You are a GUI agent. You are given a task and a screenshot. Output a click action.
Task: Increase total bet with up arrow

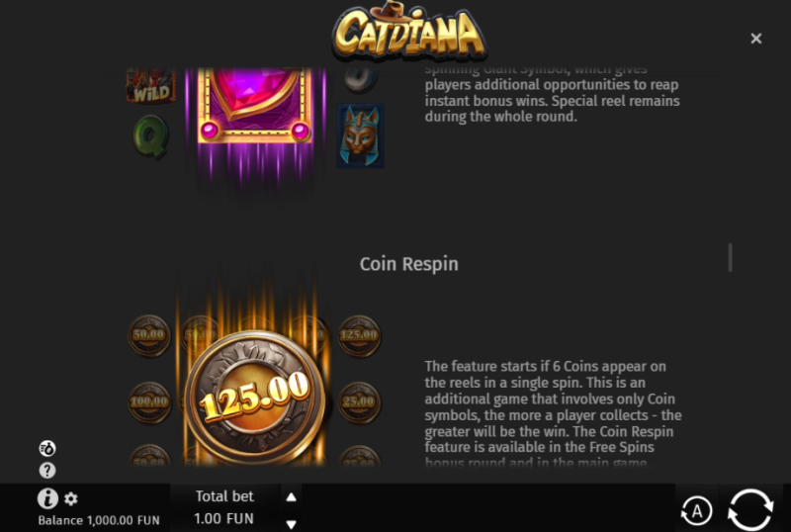tap(291, 497)
